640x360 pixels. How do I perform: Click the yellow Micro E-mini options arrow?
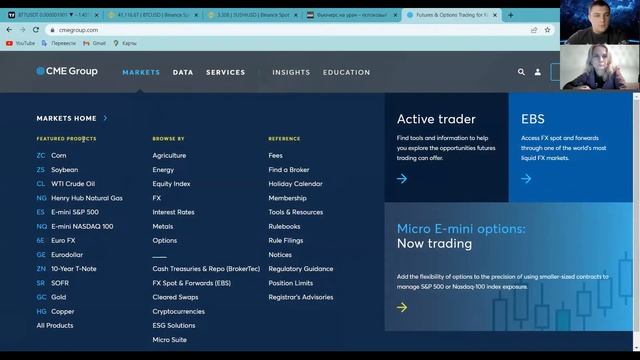(x=402, y=307)
